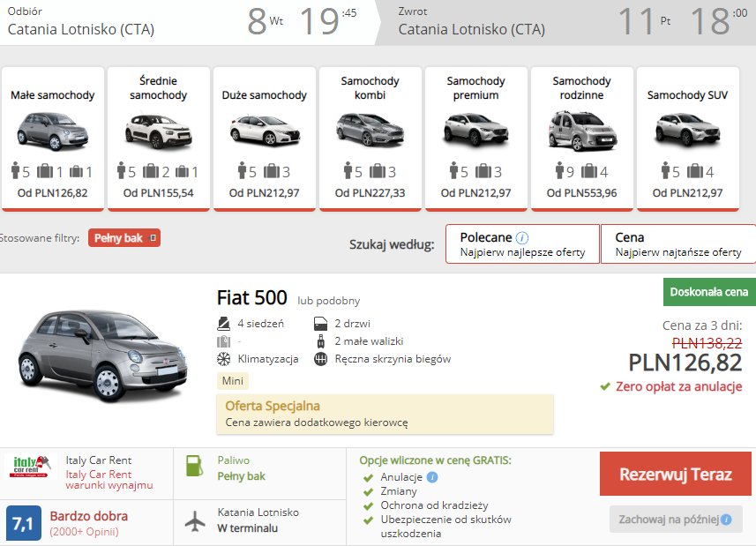
Task: Click the Doskonała cena green badge
Action: pyautogui.click(x=709, y=292)
